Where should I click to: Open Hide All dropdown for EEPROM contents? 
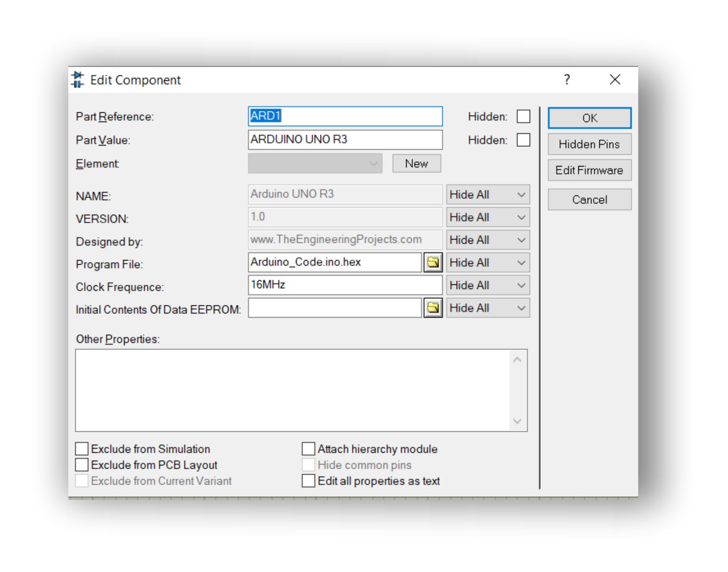tap(488, 308)
